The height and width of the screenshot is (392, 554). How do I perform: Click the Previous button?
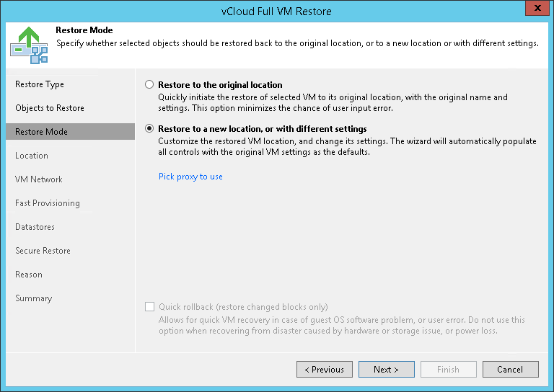pyautogui.click(x=325, y=370)
